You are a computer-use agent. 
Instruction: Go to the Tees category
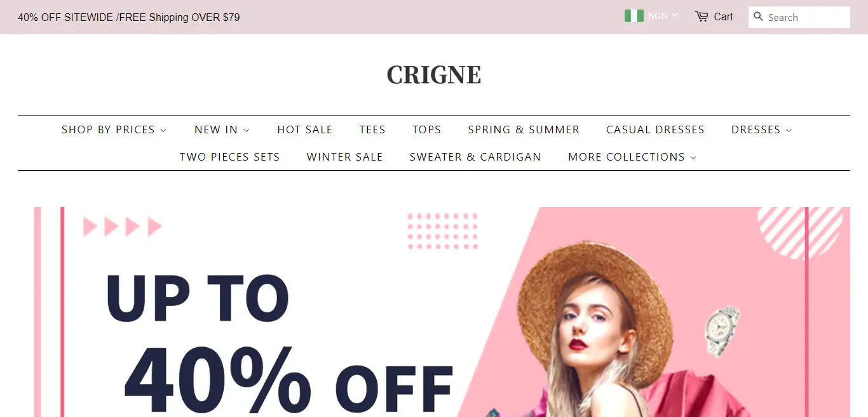(372, 129)
